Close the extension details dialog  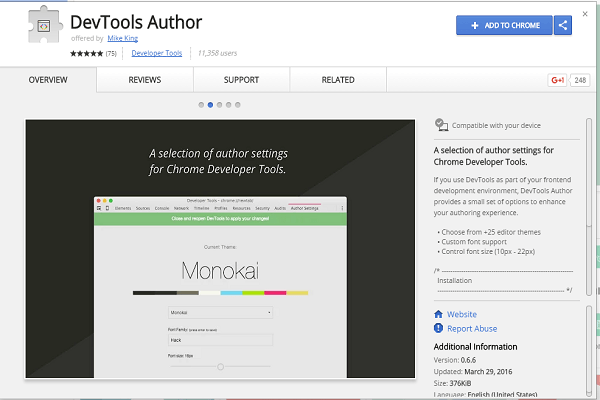tap(585, 14)
